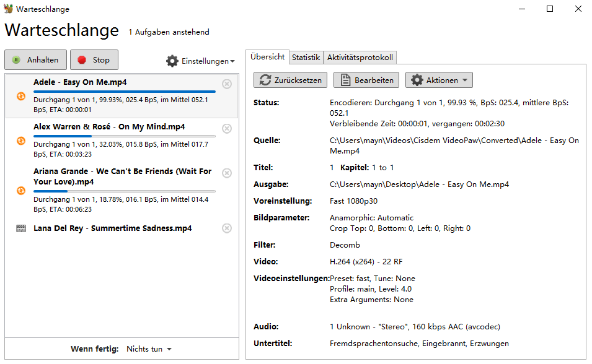Open the Einstellungen dropdown menu
592x364 pixels.
200,61
